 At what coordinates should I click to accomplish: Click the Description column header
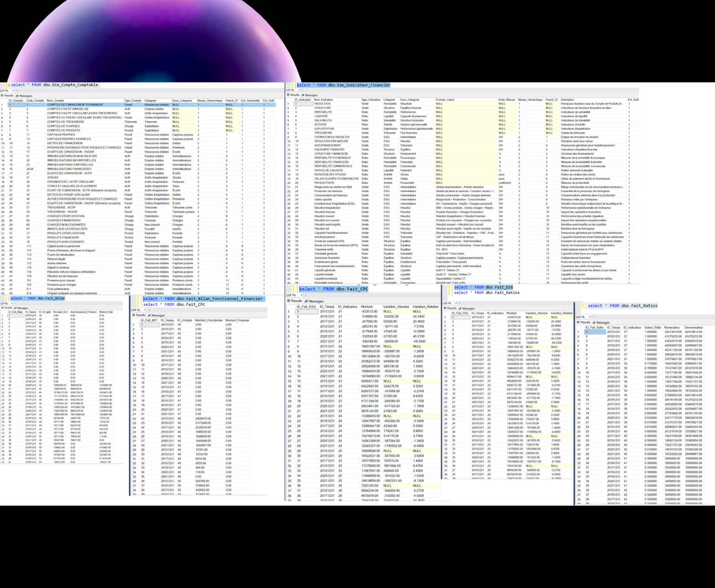tap(567, 100)
